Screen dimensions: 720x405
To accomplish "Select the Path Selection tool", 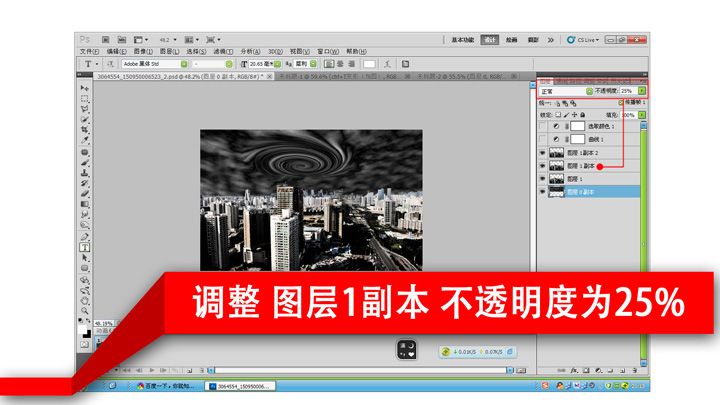I will point(84,258).
